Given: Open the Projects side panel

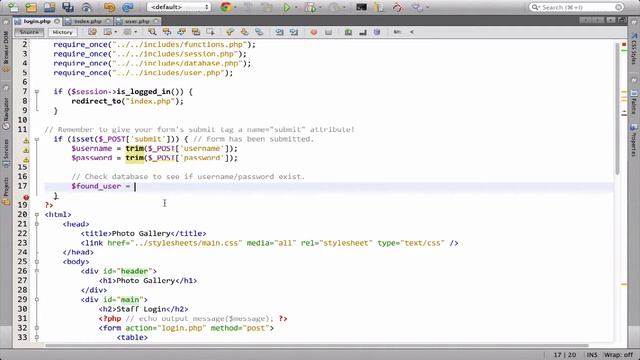Looking at the screenshot, I should coord(6,191).
